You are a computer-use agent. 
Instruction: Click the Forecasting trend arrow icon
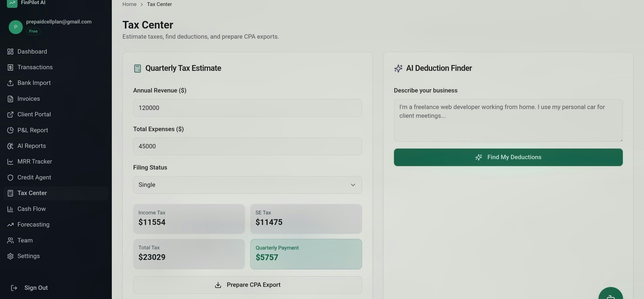[x=10, y=225]
